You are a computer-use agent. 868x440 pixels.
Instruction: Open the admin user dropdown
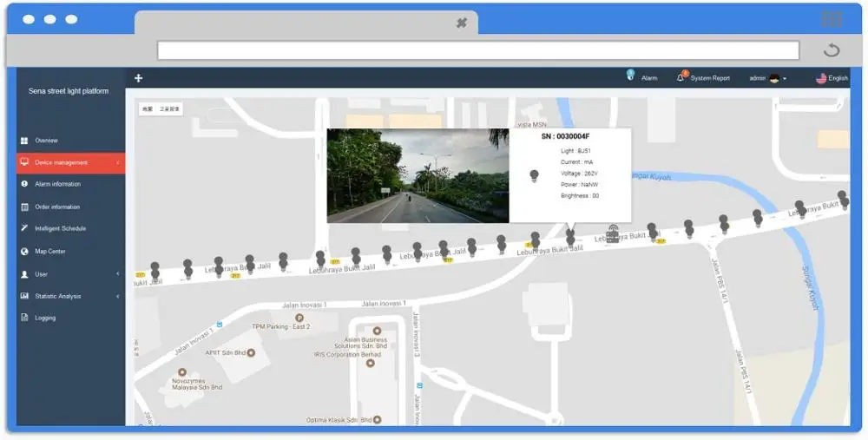click(x=767, y=78)
